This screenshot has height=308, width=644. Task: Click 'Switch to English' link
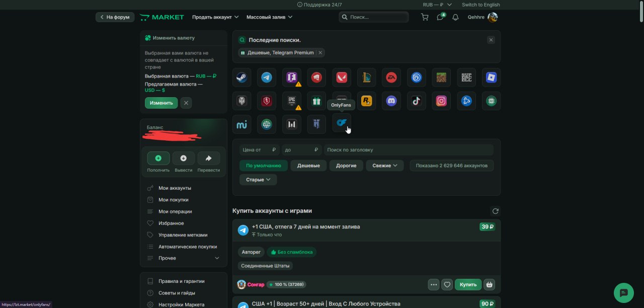pyautogui.click(x=480, y=5)
